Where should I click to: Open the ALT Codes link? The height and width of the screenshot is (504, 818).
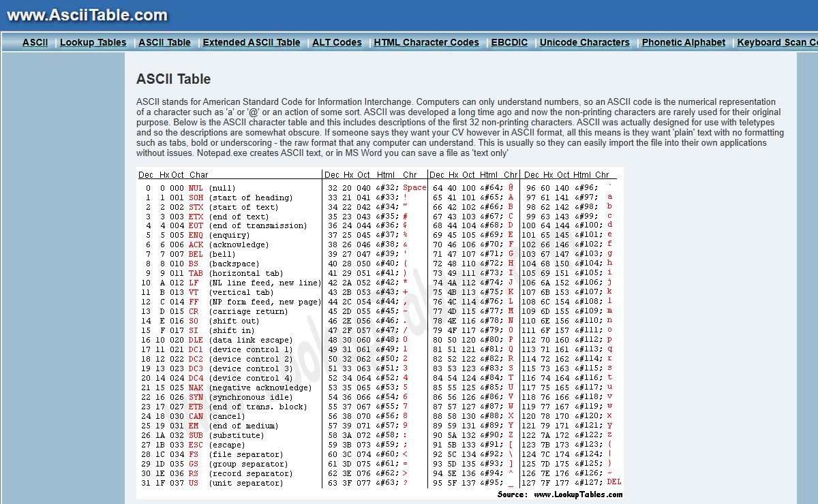click(x=337, y=42)
